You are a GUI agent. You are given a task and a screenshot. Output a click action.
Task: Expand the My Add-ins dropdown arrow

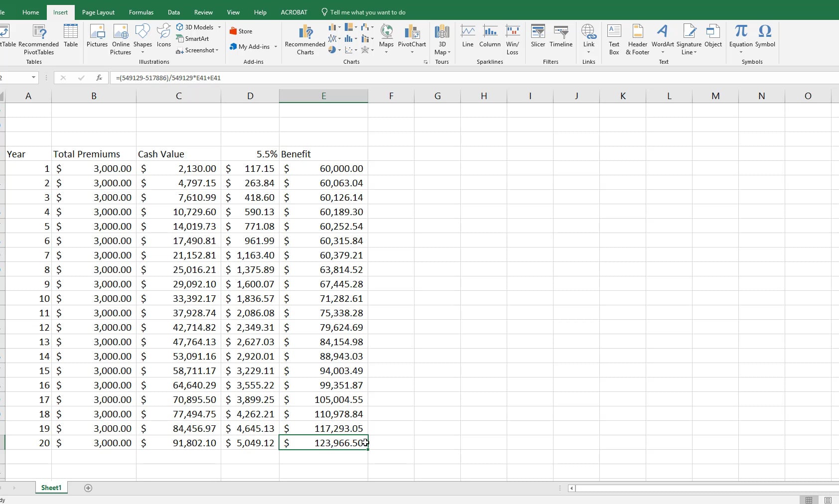click(276, 47)
